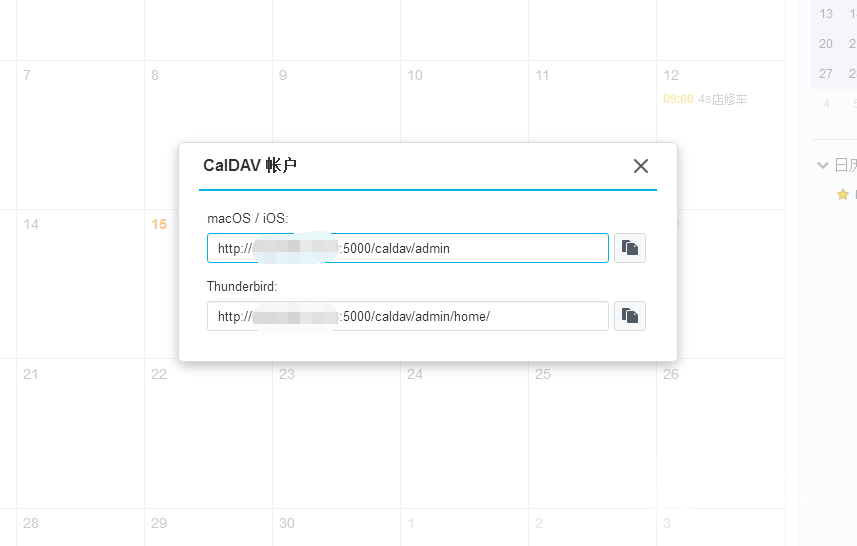Open the 09:00 4s店修车 event
This screenshot has height=546, width=857.
coord(705,99)
